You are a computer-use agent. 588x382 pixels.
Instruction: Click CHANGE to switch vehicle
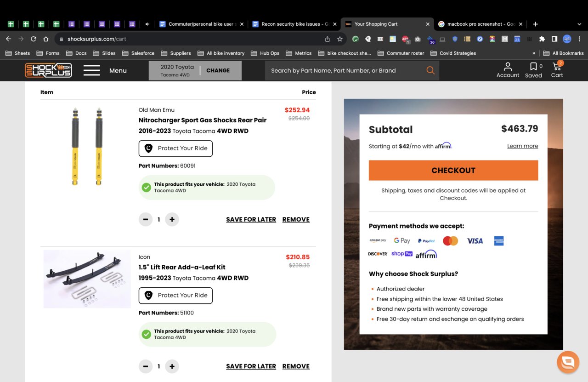tap(218, 70)
